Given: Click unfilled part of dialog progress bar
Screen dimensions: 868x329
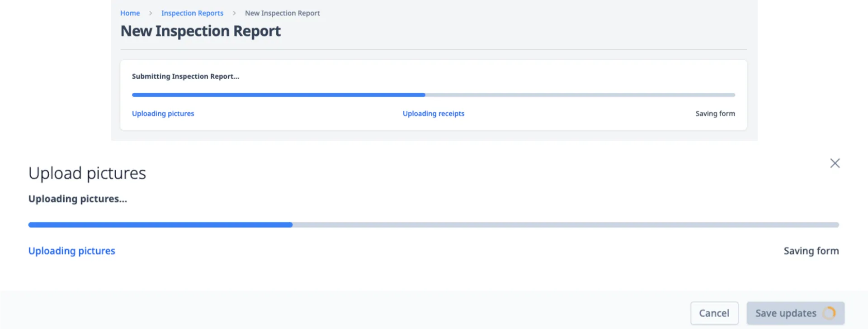Looking at the screenshot, I should (x=566, y=225).
